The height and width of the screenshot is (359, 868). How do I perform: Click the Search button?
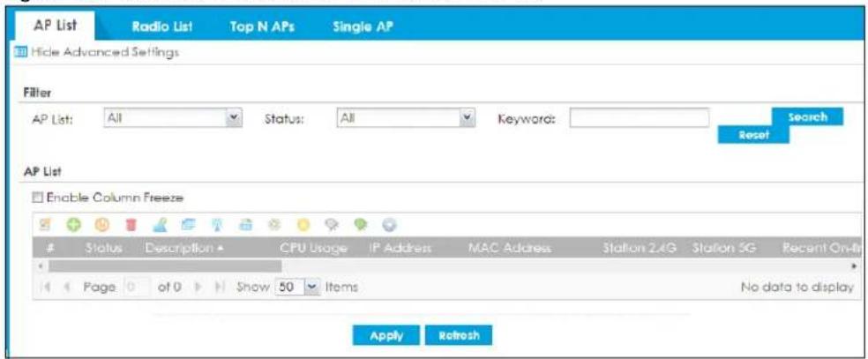click(807, 116)
